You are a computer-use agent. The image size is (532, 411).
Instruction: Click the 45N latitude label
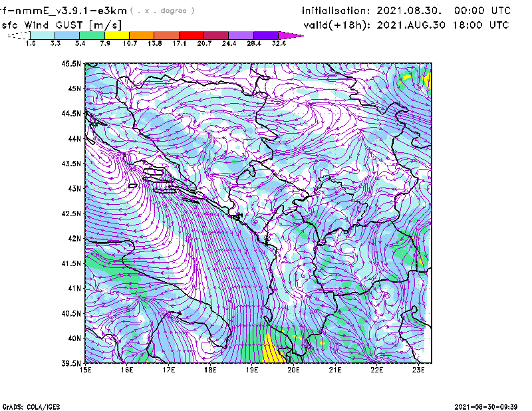pyautogui.click(x=74, y=88)
